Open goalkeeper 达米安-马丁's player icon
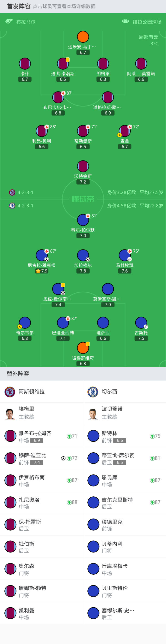The height and width of the screenshot is (644, 166). [x=83, y=37]
